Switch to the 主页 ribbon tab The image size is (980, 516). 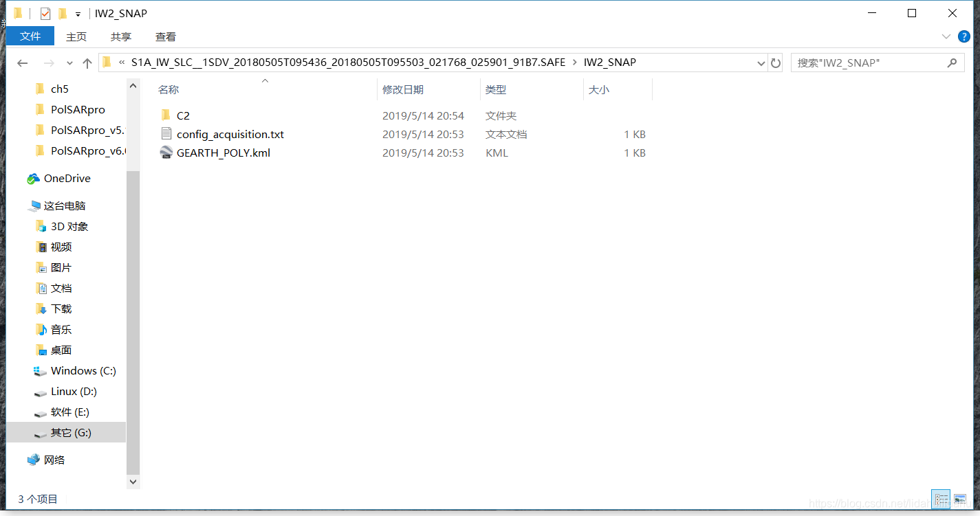click(x=76, y=36)
